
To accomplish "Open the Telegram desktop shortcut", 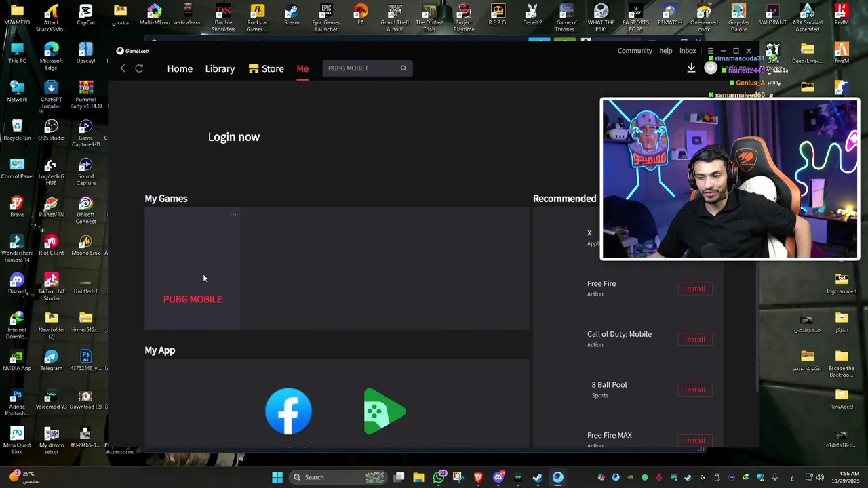I will coord(52,361).
